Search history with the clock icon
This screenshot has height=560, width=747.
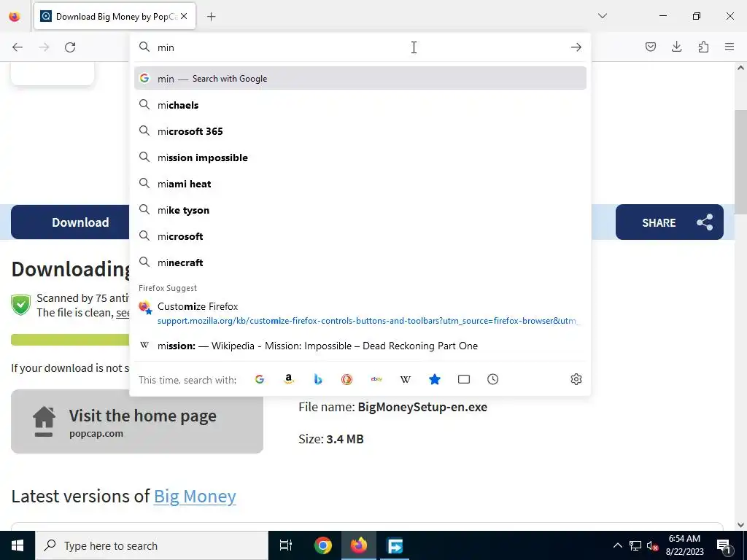tap(492, 379)
